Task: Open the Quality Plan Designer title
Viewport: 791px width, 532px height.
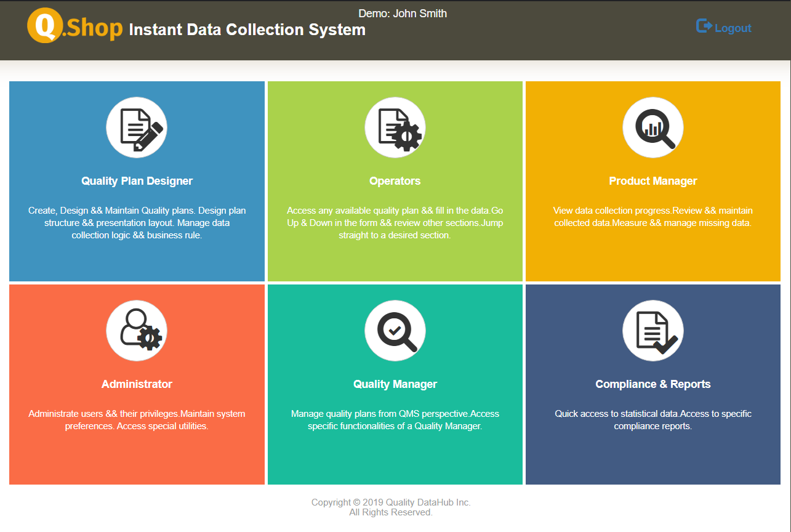Action: click(x=137, y=181)
